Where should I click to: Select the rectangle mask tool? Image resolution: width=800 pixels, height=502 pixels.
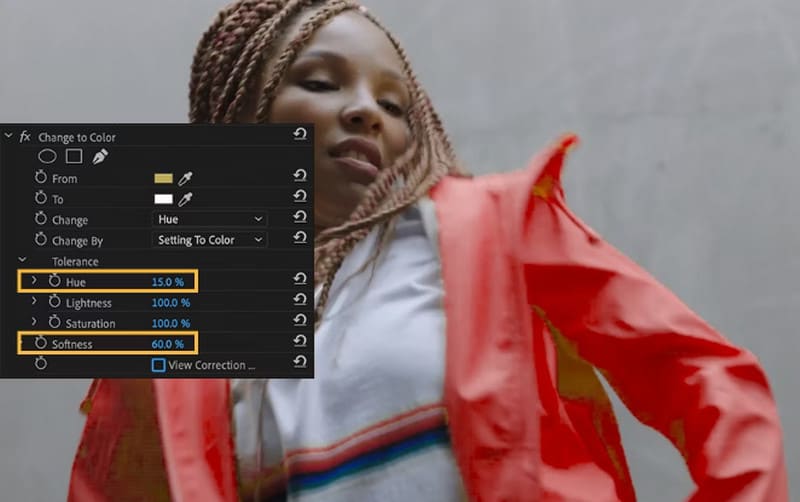tap(73, 156)
